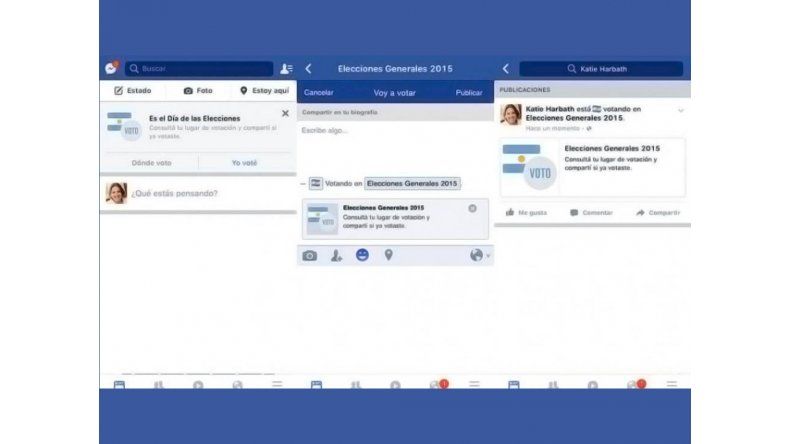
Task: Click the Katie Harbath search field
Action: pyautogui.click(x=601, y=69)
